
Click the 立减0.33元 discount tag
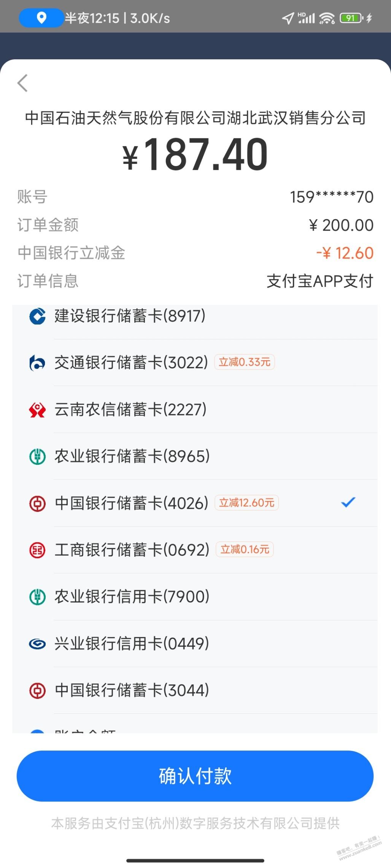245,362
